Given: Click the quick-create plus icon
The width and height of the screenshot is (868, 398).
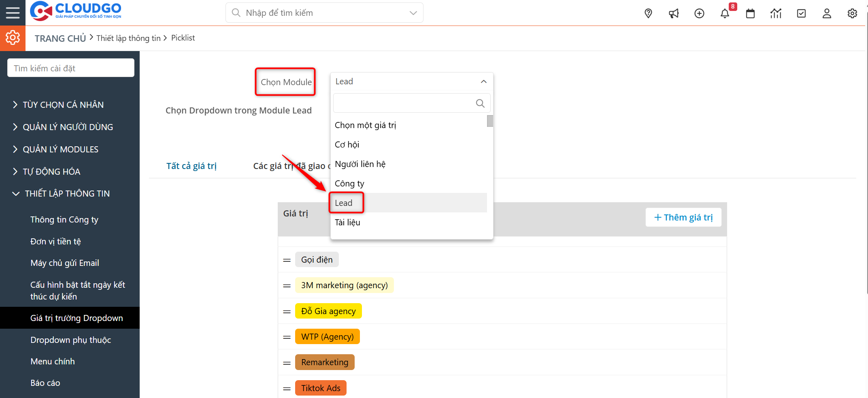Looking at the screenshot, I should point(699,13).
